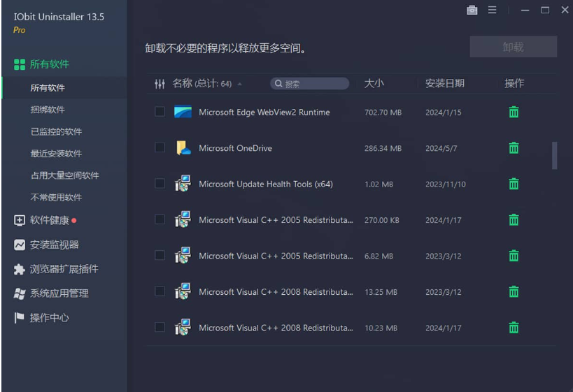Click the green grid icon beside 所有软件
Viewport: 573px width, 392px height.
click(20, 64)
